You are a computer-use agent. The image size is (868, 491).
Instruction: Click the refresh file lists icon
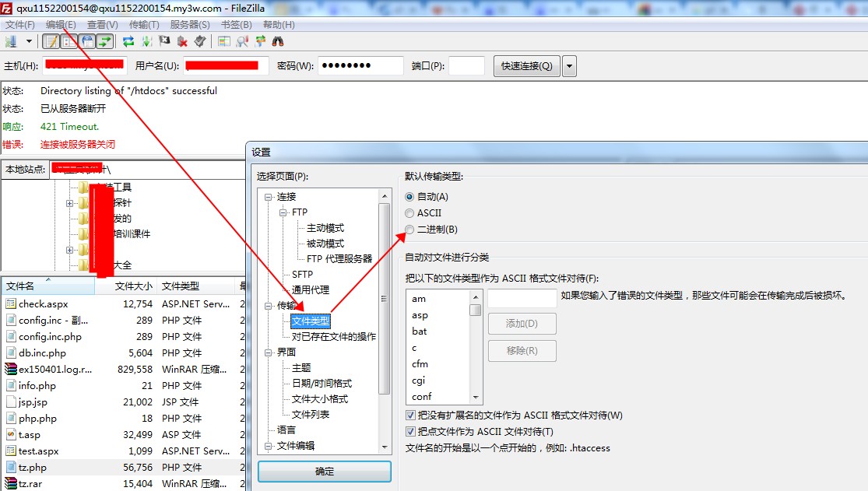(128, 41)
